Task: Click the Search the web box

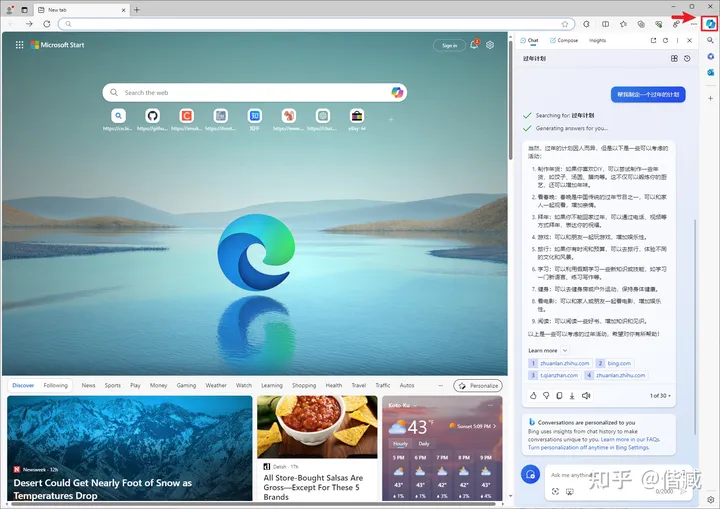Action: (255, 92)
